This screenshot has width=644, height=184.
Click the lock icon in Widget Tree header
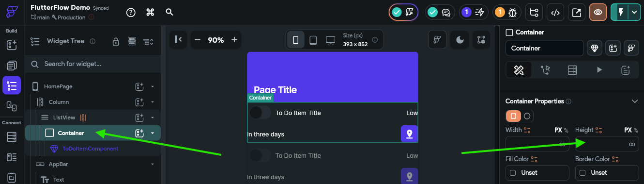116,41
